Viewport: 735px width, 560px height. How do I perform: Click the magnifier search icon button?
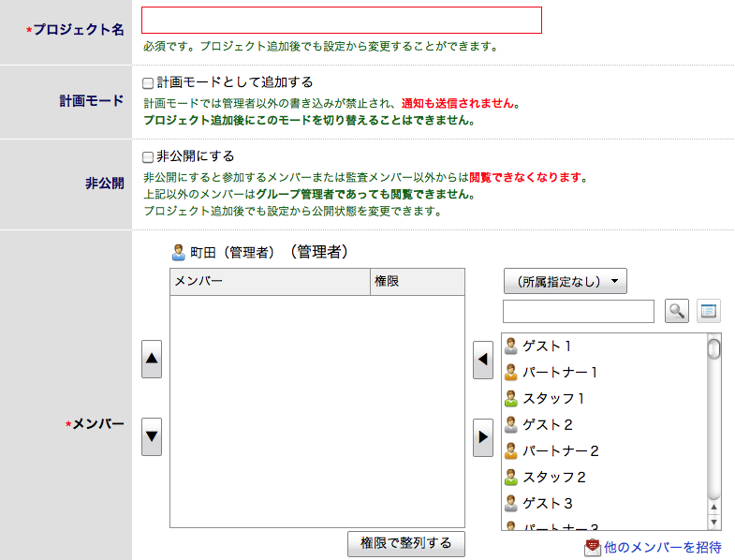[677, 311]
